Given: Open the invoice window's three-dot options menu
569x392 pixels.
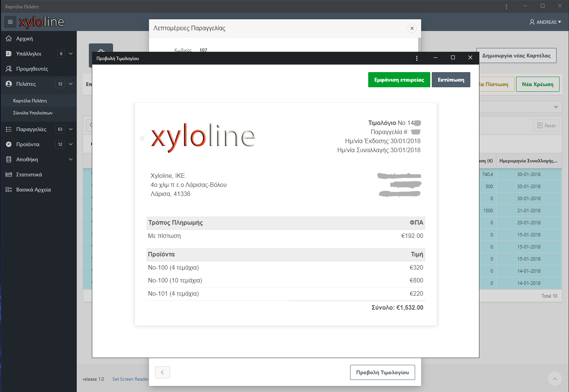Looking at the screenshot, I should [417, 58].
